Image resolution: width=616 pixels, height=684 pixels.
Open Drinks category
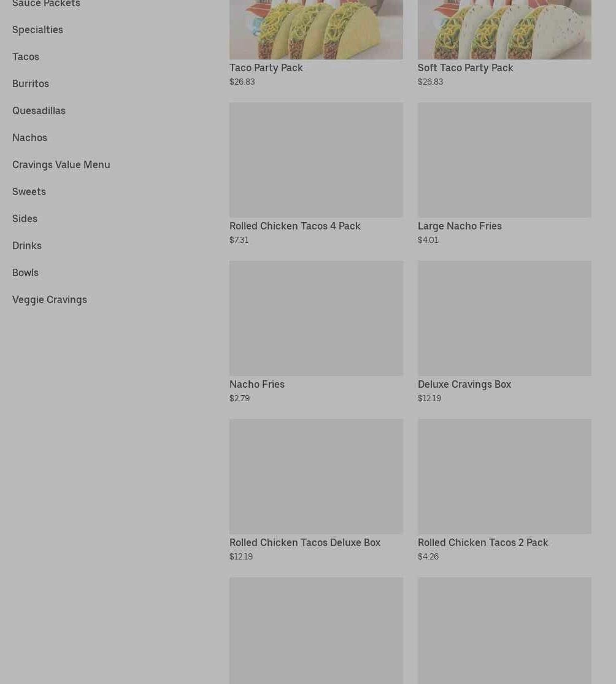pyautogui.click(x=27, y=246)
